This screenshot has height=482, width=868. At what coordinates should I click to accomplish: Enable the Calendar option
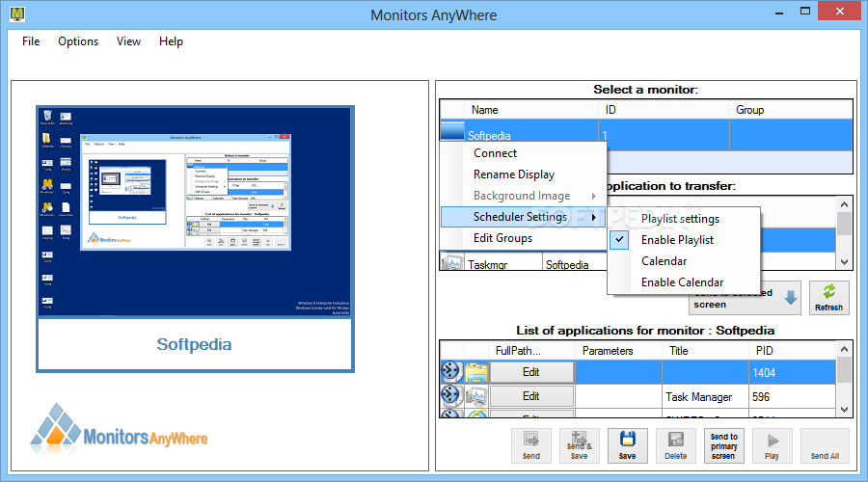point(682,282)
